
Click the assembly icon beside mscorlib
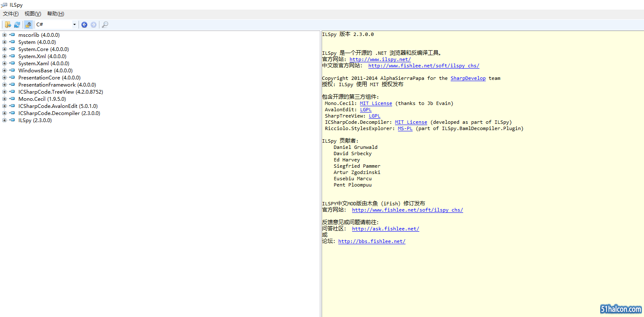(12, 35)
